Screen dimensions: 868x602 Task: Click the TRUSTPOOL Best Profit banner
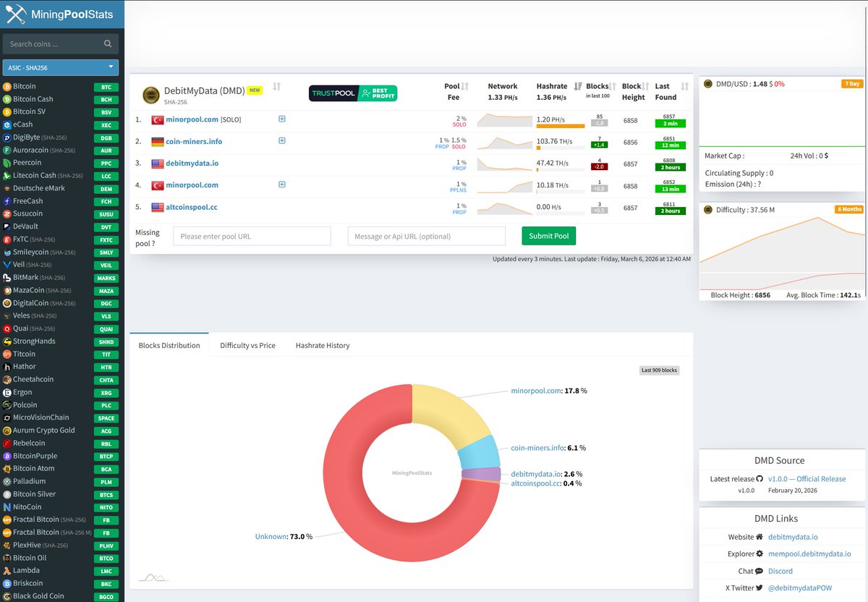[353, 93]
